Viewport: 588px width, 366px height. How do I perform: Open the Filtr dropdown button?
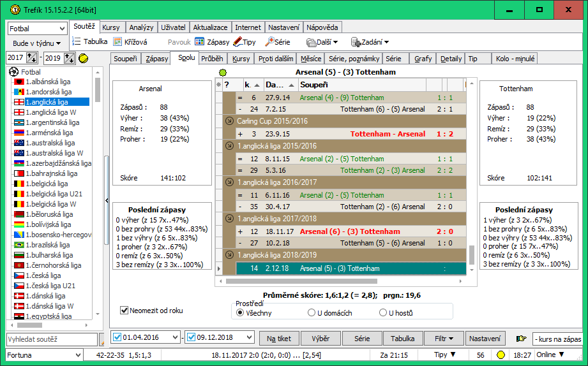(x=444, y=339)
